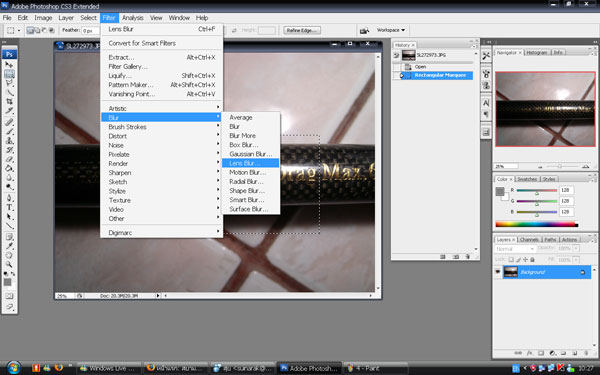
Task: Open Filter Gallery menu entry
Action: pyautogui.click(x=161, y=66)
